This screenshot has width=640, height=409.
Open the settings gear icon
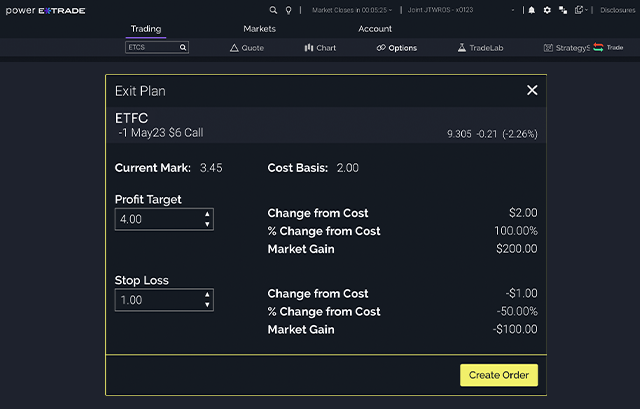tap(547, 10)
